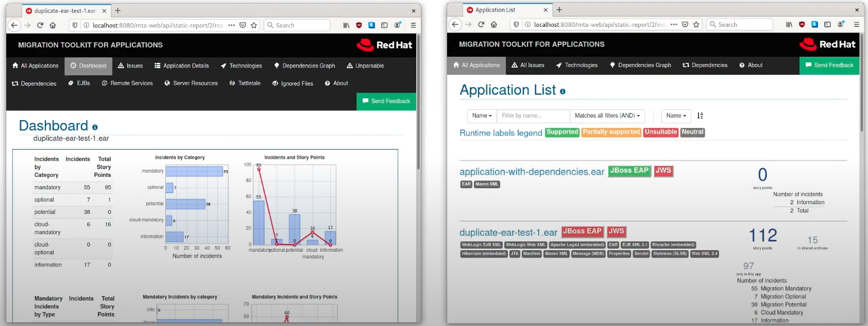The height and width of the screenshot is (326, 868).
Task: Click Dashboard title info icon
Action: pos(95,127)
